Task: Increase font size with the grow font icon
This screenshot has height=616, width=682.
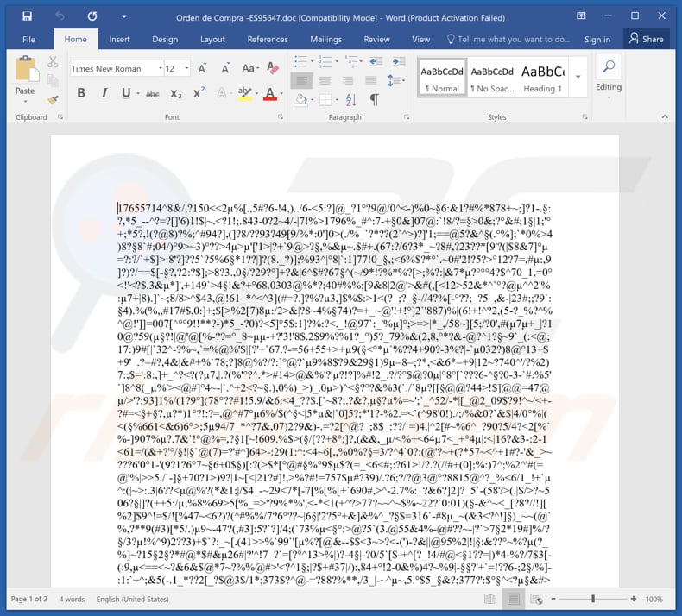Action: coord(202,68)
